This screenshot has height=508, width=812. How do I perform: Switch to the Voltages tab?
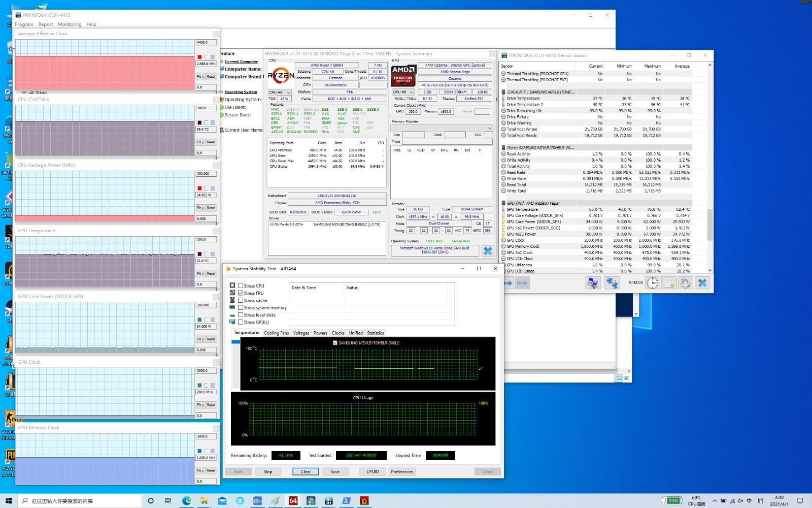point(301,333)
